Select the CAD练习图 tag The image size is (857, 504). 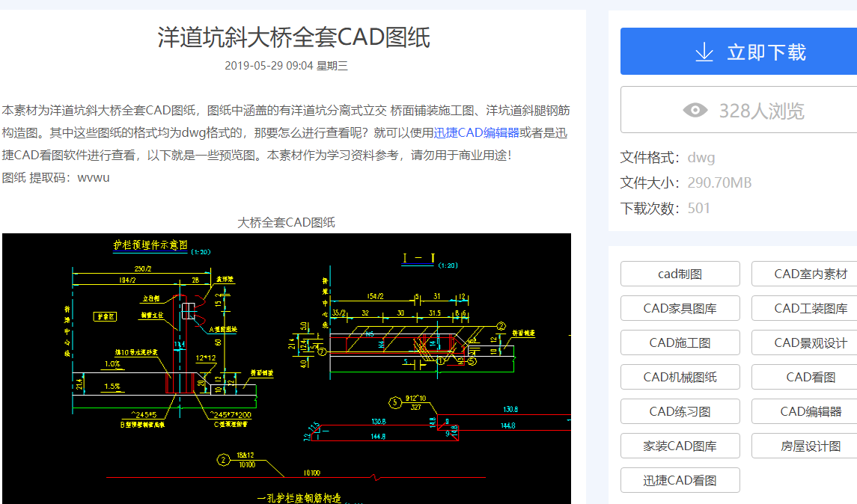(680, 411)
